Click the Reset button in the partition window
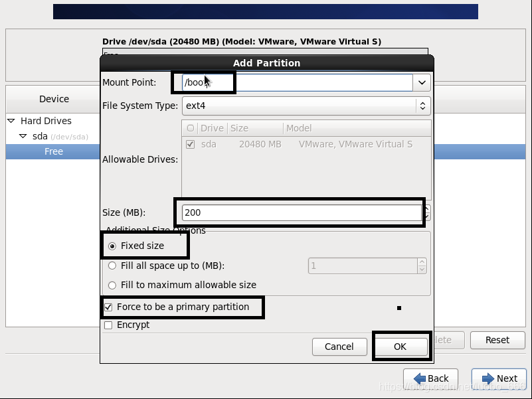This screenshot has height=399, width=532. pos(497,340)
